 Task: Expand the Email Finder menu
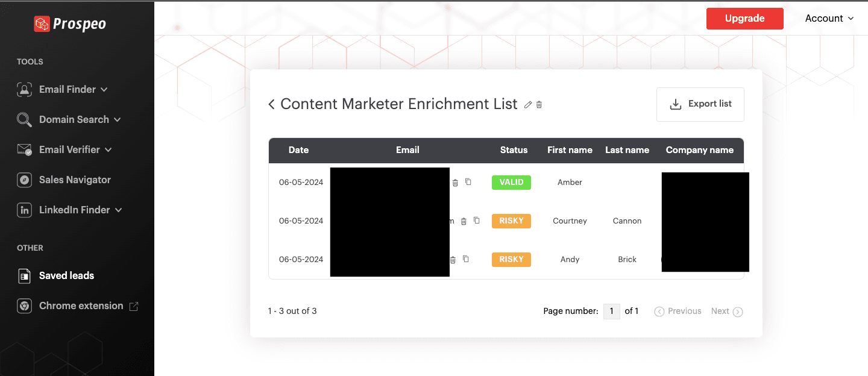coord(104,89)
